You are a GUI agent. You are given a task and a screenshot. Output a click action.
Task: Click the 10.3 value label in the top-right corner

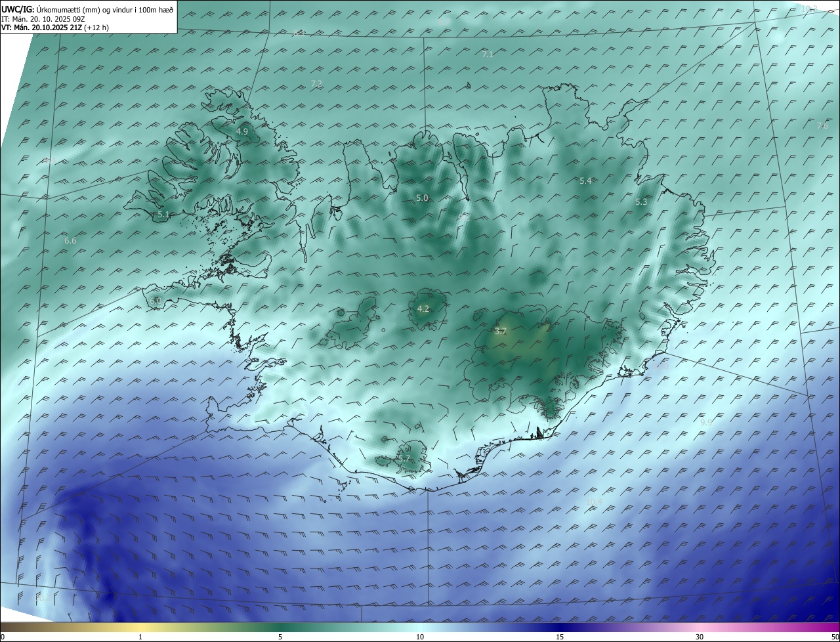[809, 9]
